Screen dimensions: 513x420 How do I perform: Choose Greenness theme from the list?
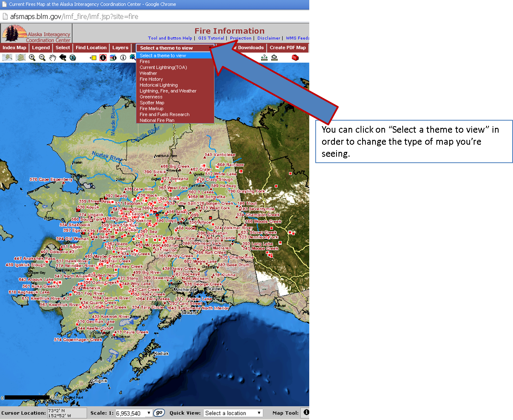click(x=151, y=97)
